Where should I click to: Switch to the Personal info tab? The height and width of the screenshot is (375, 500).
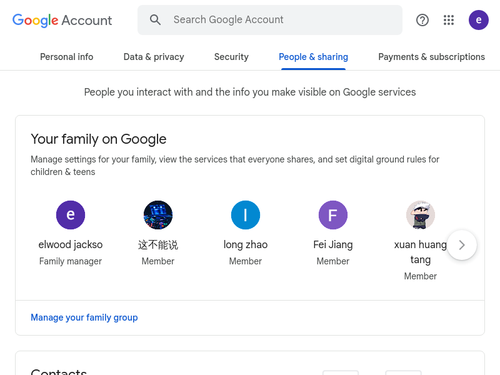tap(67, 57)
